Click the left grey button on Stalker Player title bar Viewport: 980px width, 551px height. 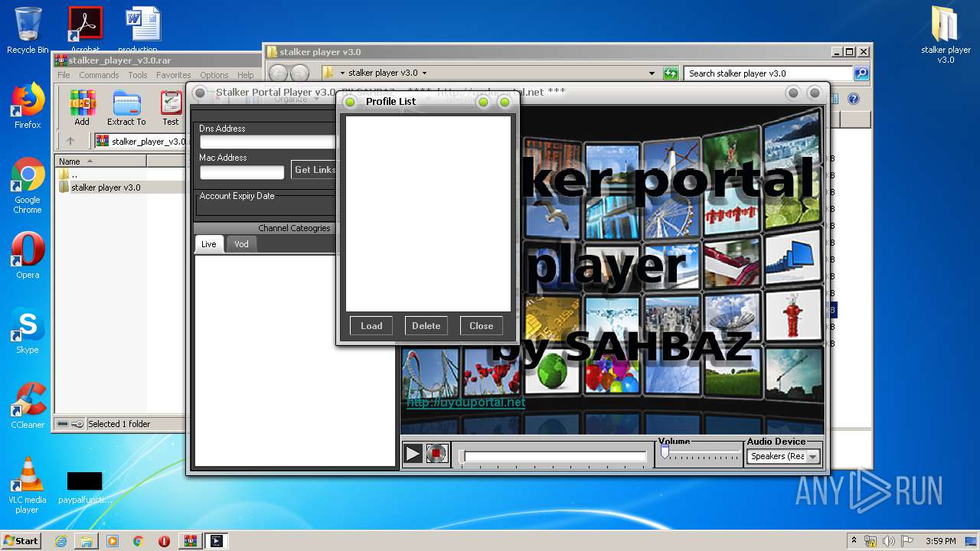click(x=200, y=93)
